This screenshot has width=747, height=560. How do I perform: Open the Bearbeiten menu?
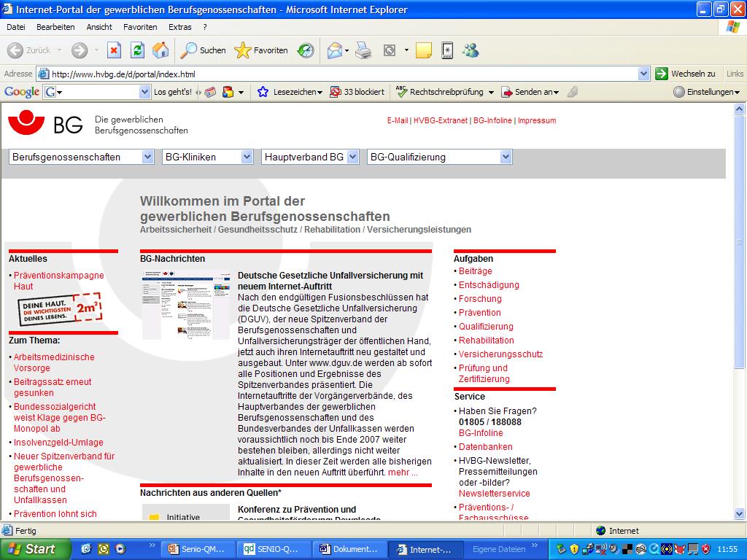point(55,27)
